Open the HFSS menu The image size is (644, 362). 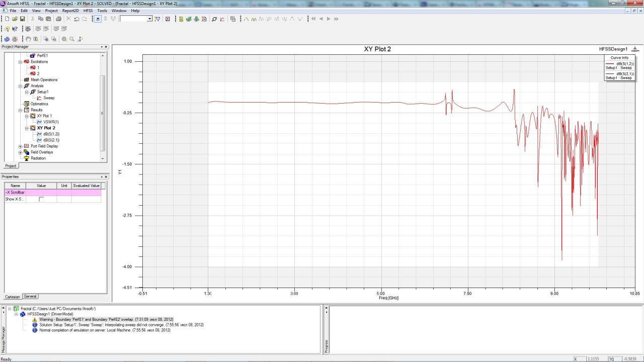[x=88, y=11]
